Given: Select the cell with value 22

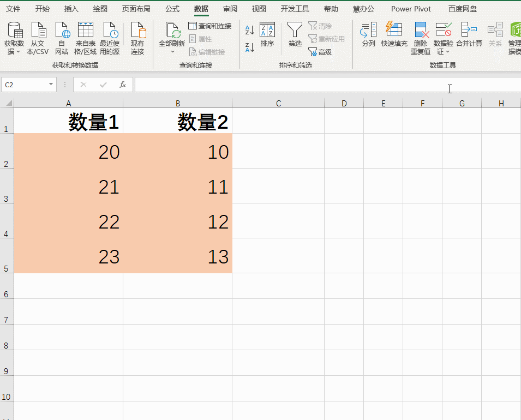Looking at the screenshot, I should 68,221.
